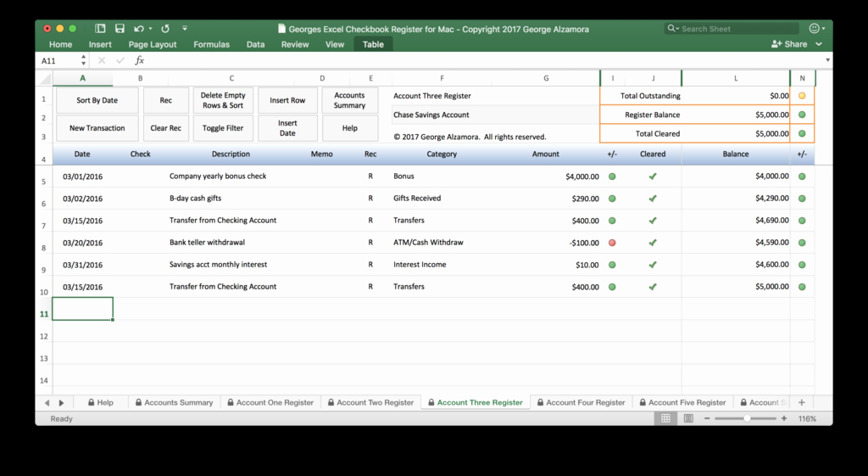Click Cleared checkmark for Bank teller withdrawal
868x476 pixels.
click(x=653, y=243)
